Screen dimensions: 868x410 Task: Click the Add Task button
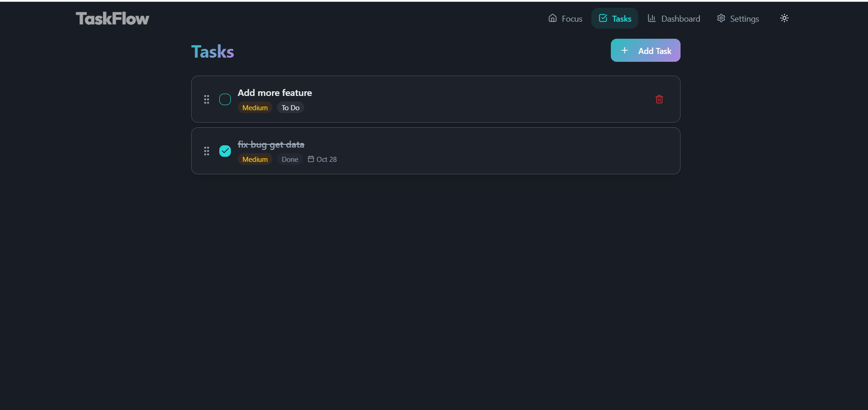pos(645,50)
